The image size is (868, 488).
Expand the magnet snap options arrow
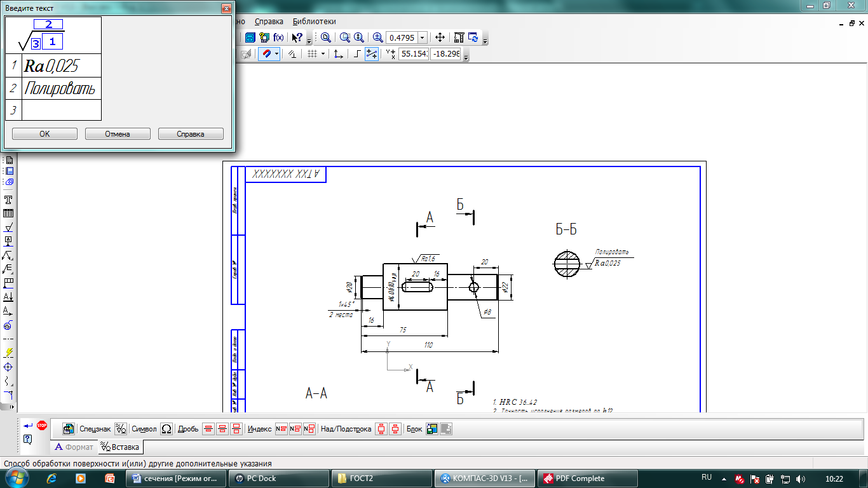pyautogui.click(x=277, y=54)
